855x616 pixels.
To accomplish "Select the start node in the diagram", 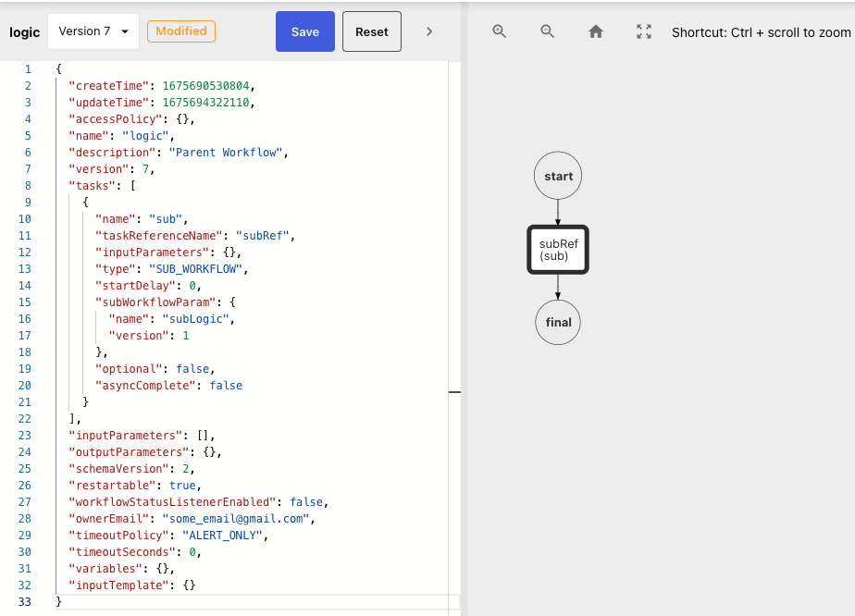I will [x=557, y=176].
